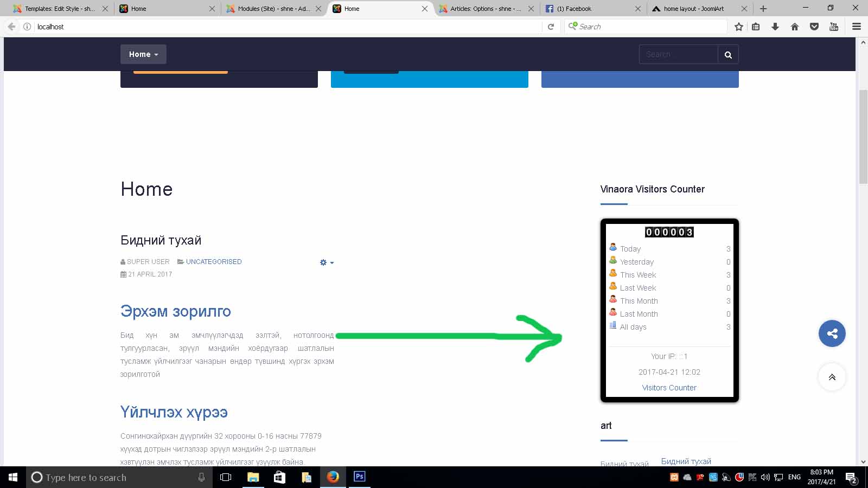The height and width of the screenshot is (488, 868).
Task: Open Task View on the taskbar
Action: pyautogui.click(x=226, y=477)
